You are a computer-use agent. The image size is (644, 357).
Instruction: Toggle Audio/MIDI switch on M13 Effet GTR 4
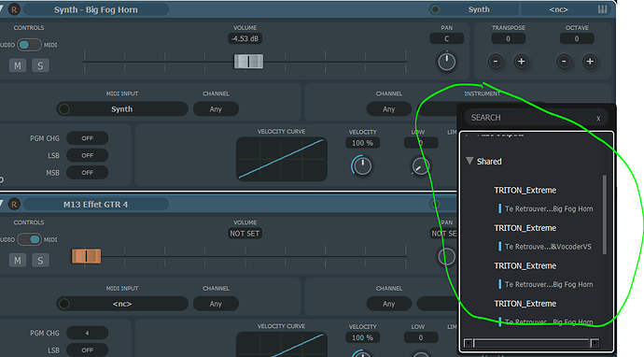(29, 239)
